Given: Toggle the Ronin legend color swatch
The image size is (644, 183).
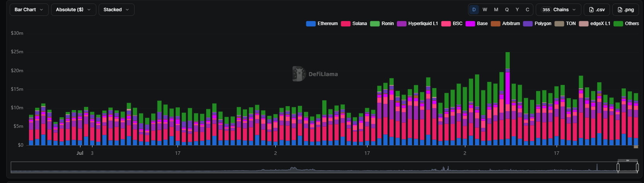Looking at the screenshot, I should (375, 24).
